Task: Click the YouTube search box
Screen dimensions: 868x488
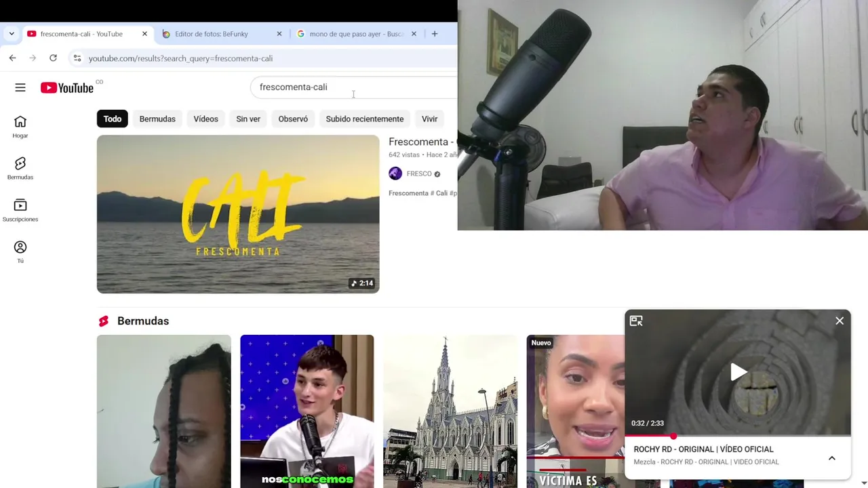Action: pyautogui.click(x=354, y=87)
